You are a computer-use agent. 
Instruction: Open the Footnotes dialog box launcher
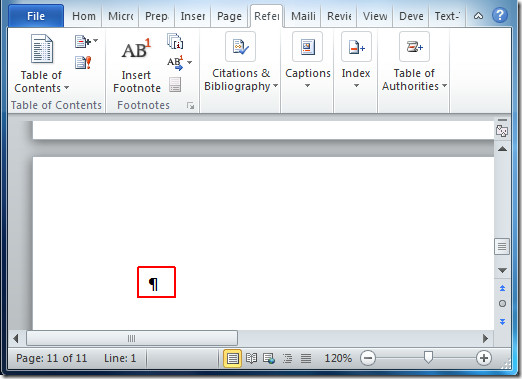[190, 106]
